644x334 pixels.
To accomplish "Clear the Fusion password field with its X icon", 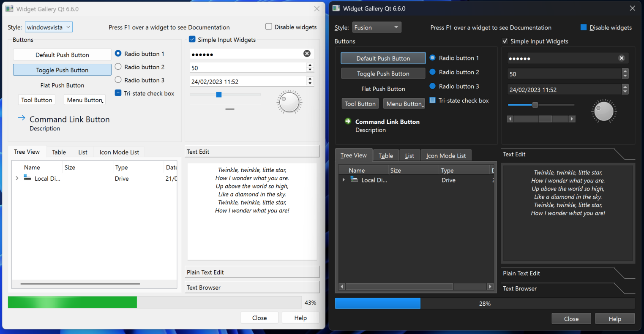I will [x=621, y=58].
